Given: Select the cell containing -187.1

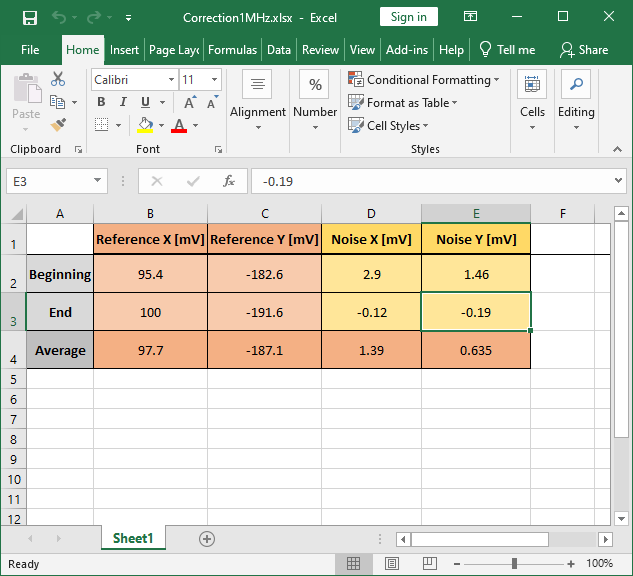Looking at the screenshot, I should point(265,351).
